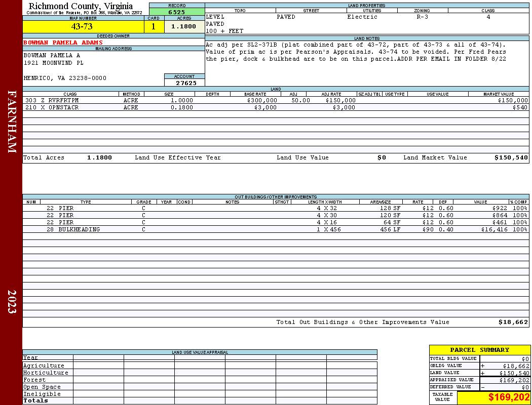
Task: Select the record number 6525 box
Action: 177,12
